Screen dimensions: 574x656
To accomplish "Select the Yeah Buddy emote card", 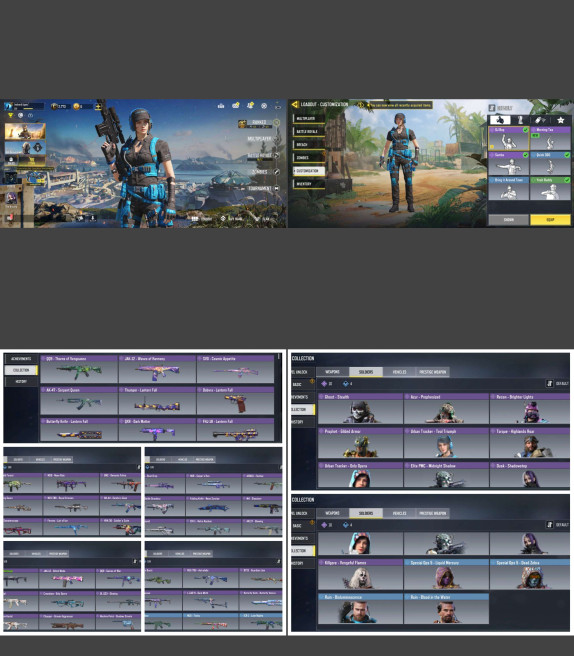I will [x=550, y=188].
